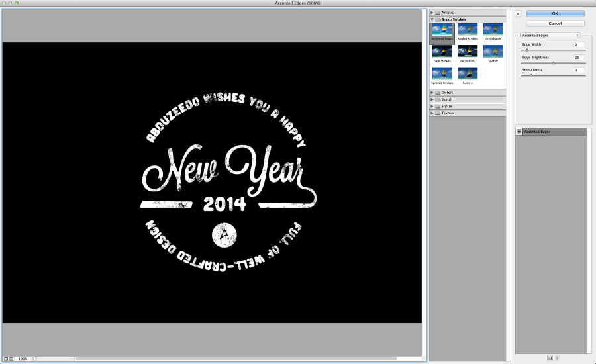Delete the effect layer with trash icon

[x=557, y=358]
